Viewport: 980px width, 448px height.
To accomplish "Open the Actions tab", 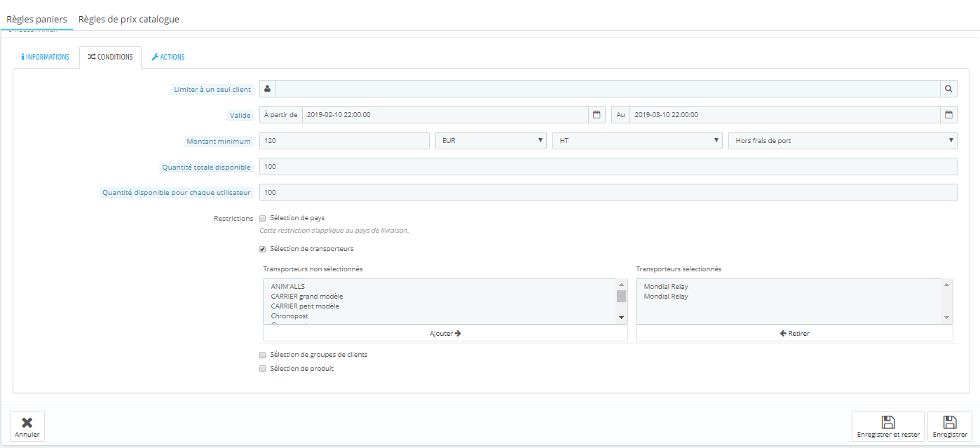I will tap(168, 57).
